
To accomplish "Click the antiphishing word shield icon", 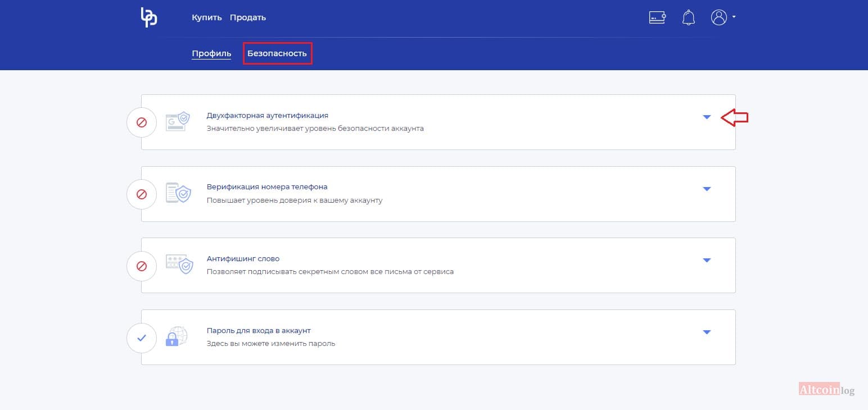I will point(179,265).
